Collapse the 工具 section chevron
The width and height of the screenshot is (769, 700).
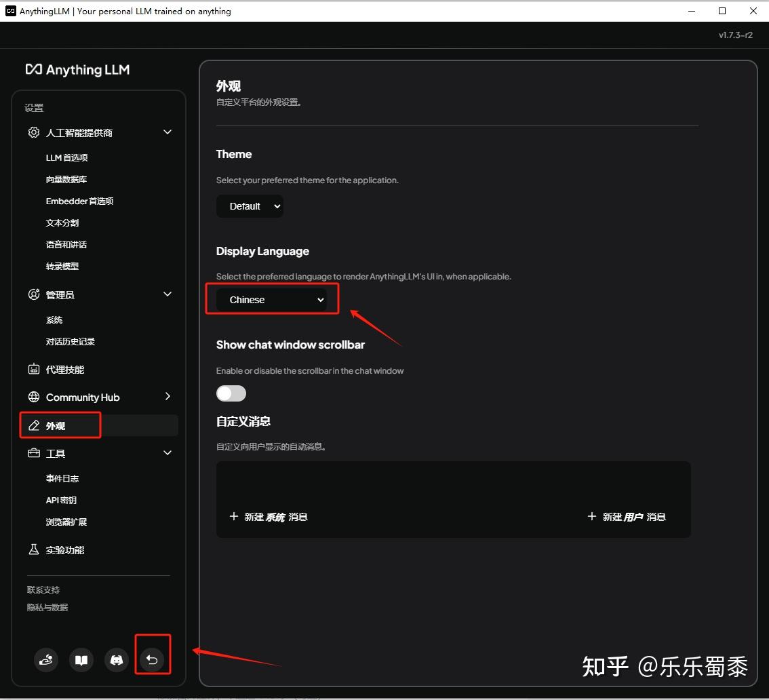coord(167,453)
